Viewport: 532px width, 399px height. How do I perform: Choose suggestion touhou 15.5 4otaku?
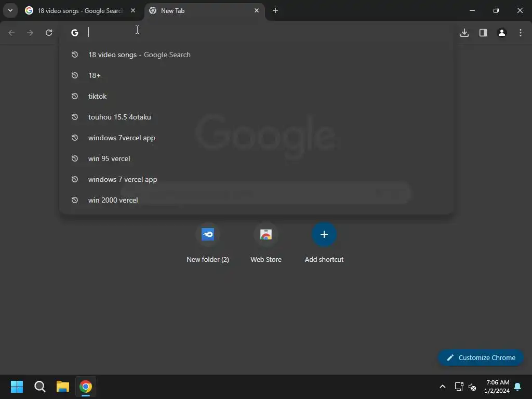pos(257,117)
